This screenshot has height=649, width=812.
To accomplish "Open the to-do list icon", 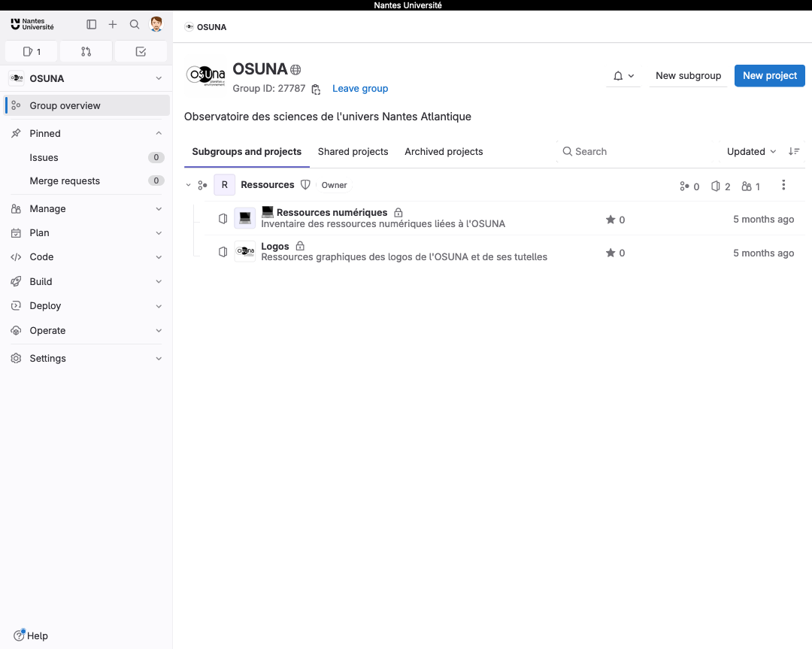I will (x=141, y=51).
